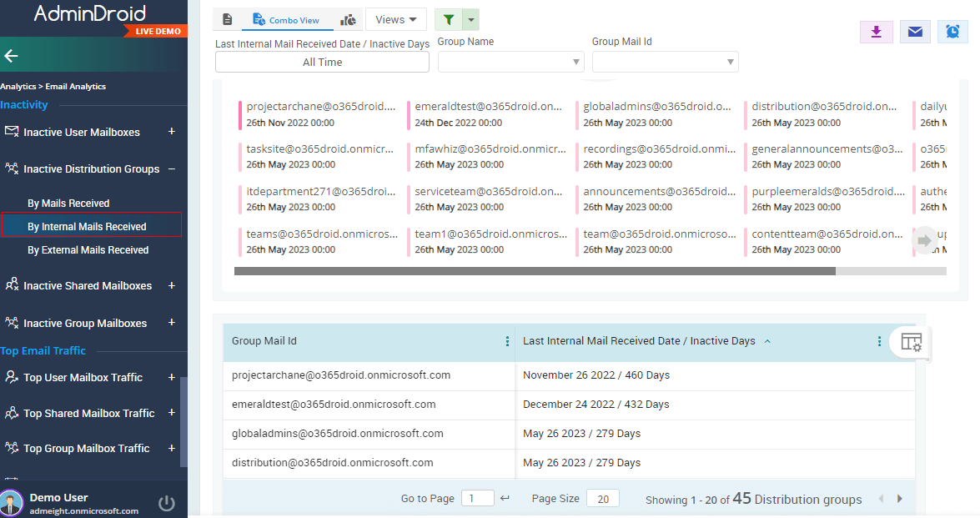Click the Go to Page input
This screenshot has width=980, height=518.
(478, 498)
